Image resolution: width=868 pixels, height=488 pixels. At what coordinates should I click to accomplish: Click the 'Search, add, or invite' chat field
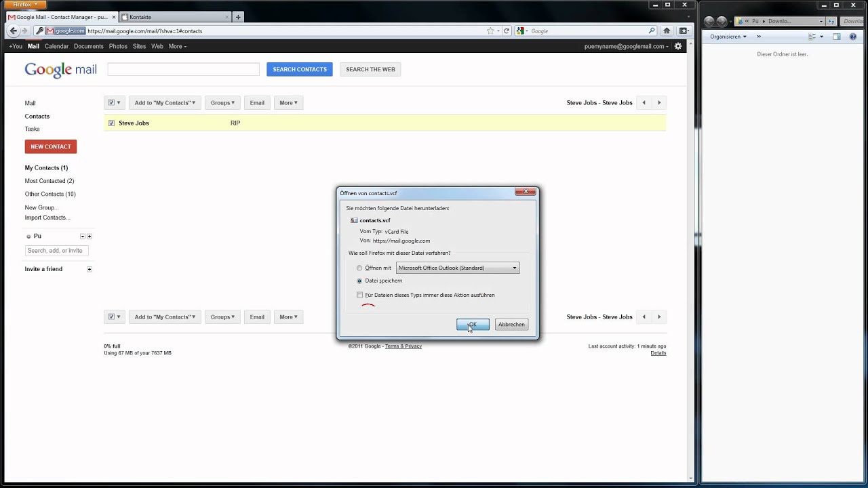[57, 251]
